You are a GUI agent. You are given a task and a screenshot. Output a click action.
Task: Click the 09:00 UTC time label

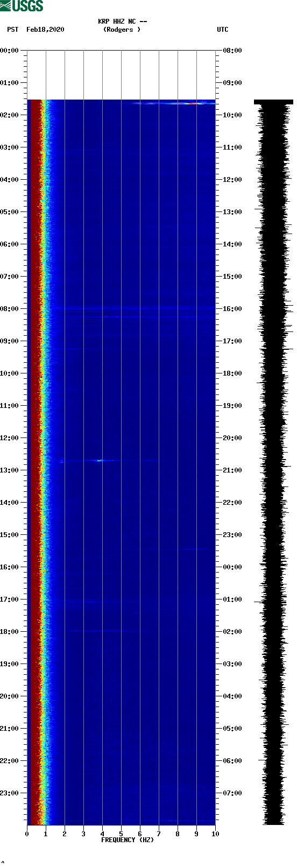(x=232, y=83)
